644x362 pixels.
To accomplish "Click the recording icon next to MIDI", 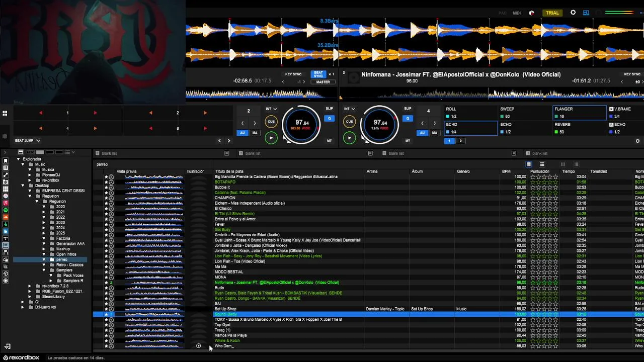I will pos(532,13).
